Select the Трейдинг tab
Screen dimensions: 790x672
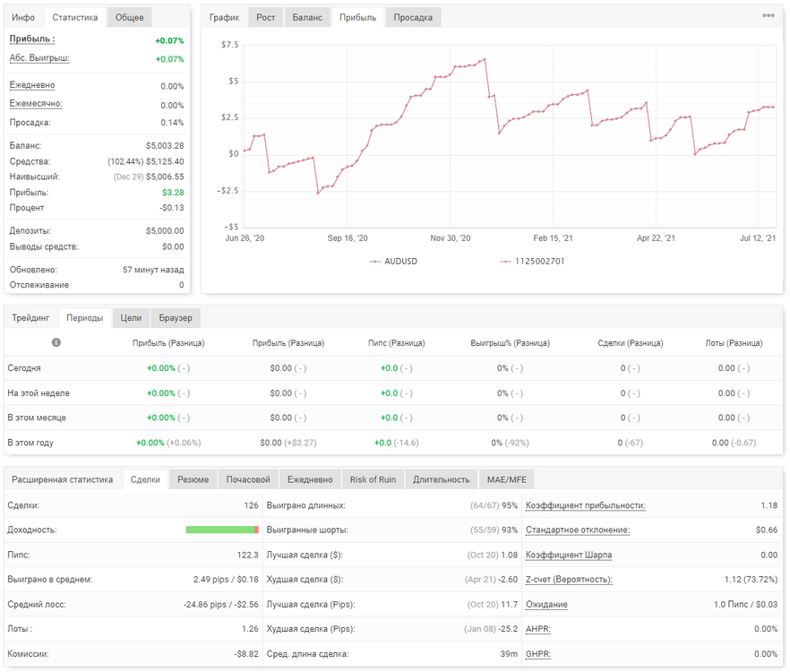[30, 317]
